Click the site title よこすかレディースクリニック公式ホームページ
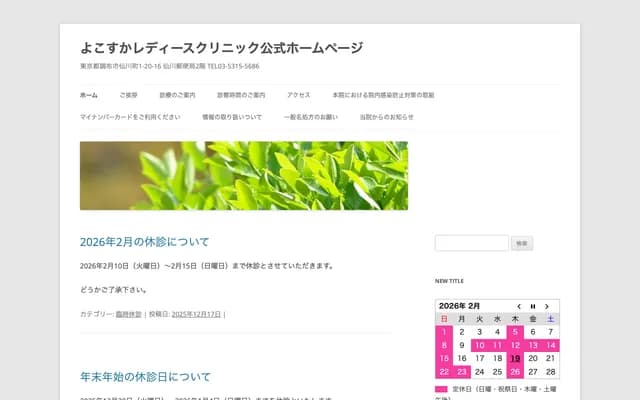The height and width of the screenshot is (400, 640). [x=221, y=47]
